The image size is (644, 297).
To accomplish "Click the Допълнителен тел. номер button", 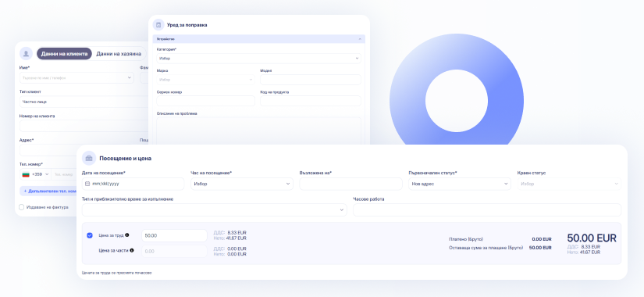I will (48, 191).
